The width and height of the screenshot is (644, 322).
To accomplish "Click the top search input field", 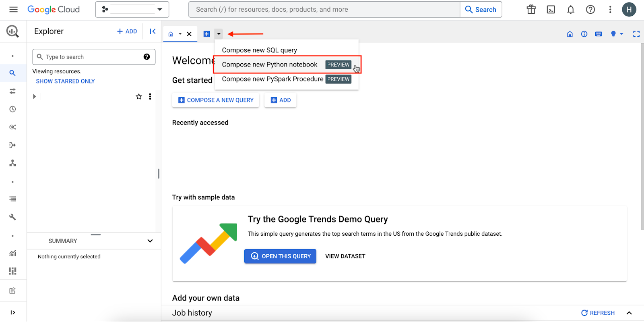I will point(324,9).
